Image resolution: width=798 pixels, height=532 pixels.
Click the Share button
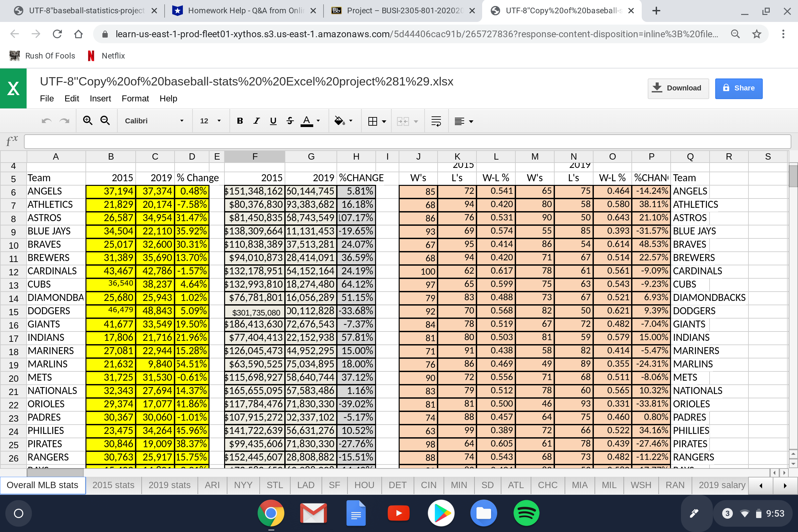coord(738,88)
